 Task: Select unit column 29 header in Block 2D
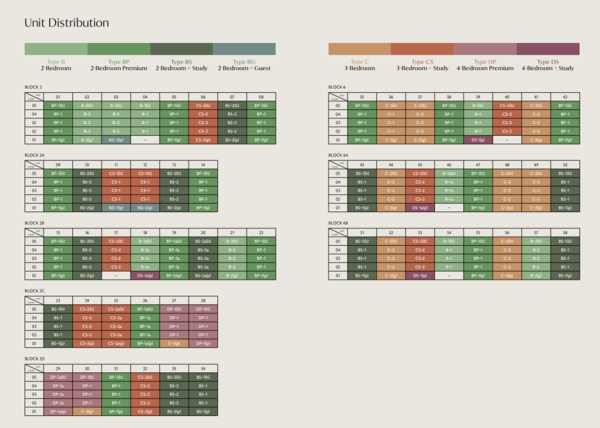click(57, 368)
